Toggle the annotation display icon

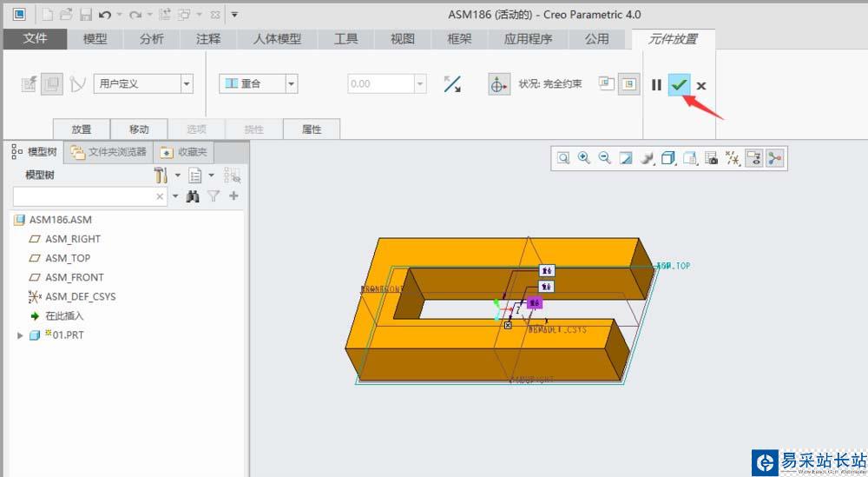click(x=753, y=158)
